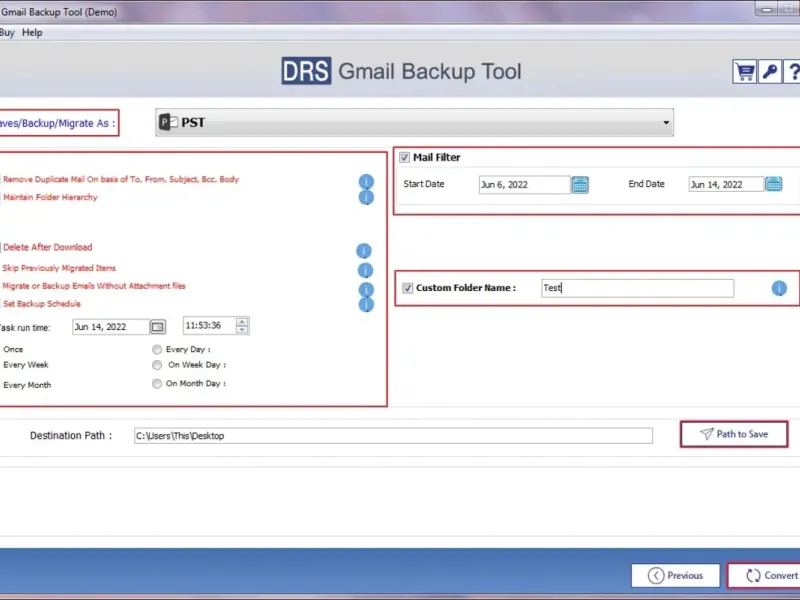The height and width of the screenshot is (600, 800).
Task: Show info for Maintain Folder Hierarchy
Action: click(x=366, y=197)
